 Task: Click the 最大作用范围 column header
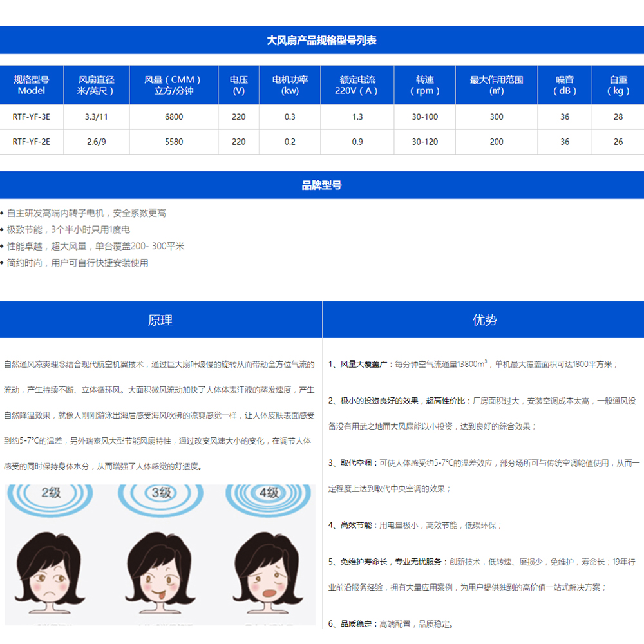coord(497,85)
